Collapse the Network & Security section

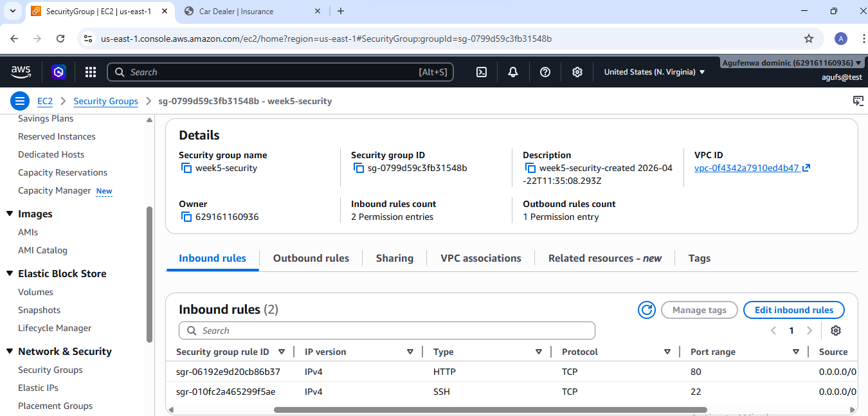10,351
